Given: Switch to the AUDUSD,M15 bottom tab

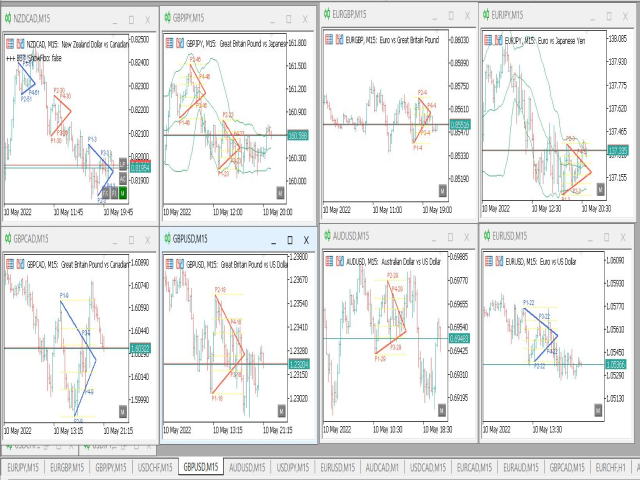Looking at the screenshot, I should point(247,467).
